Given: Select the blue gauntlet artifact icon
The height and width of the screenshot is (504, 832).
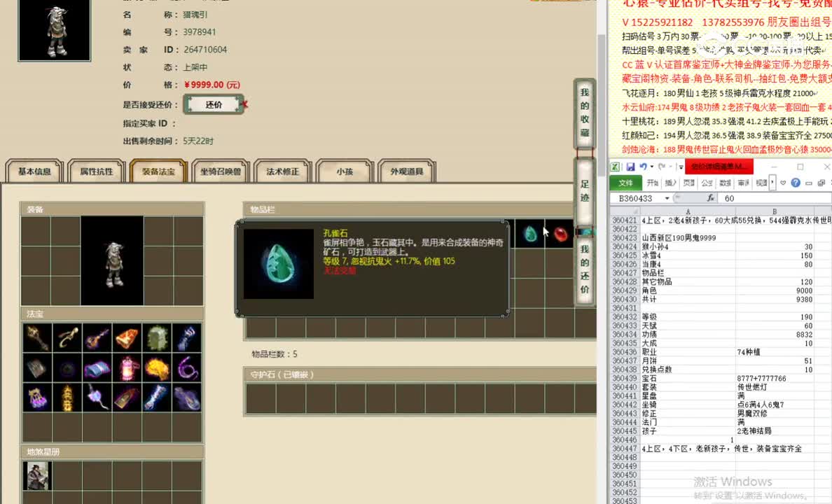Looking at the screenshot, I should tap(187, 338).
